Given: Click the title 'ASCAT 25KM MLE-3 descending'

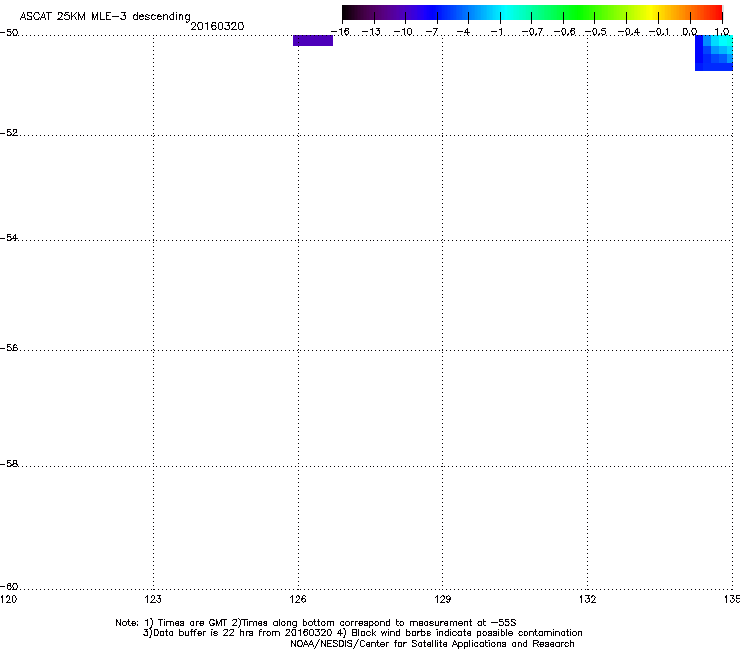Looking at the screenshot, I should click(105, 17).
